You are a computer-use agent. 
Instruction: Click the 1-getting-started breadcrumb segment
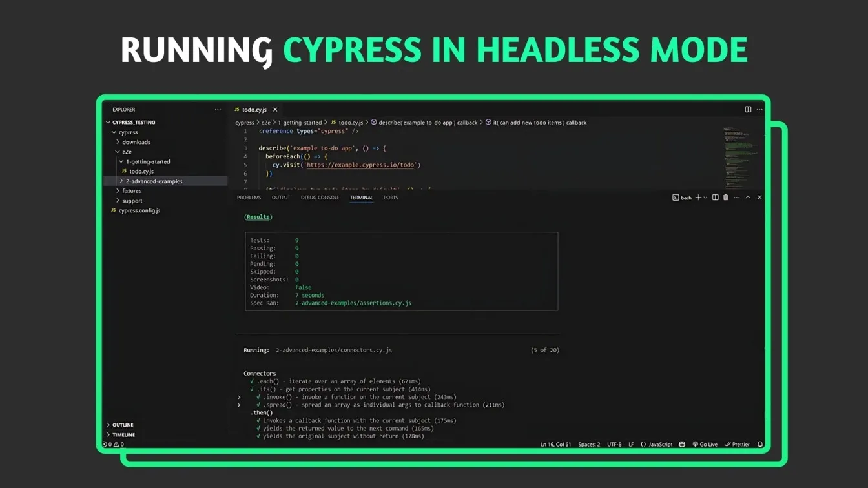click(300, 122)
